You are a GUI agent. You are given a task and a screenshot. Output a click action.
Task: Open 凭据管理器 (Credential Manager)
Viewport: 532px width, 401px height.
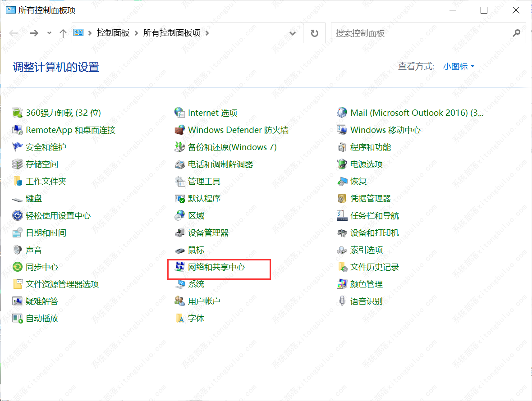tap(371, 198)
